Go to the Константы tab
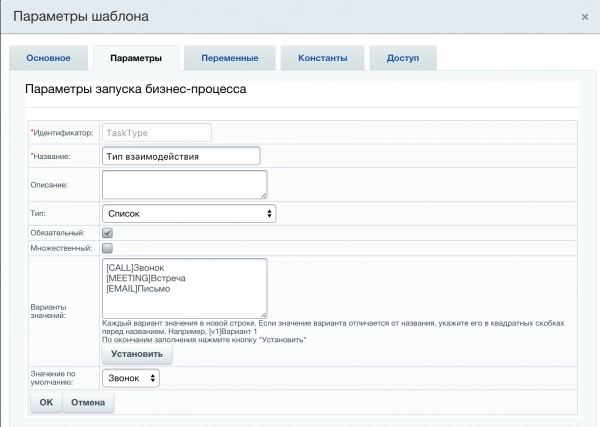This screenshot has height=427, width=600. [322, 58]
